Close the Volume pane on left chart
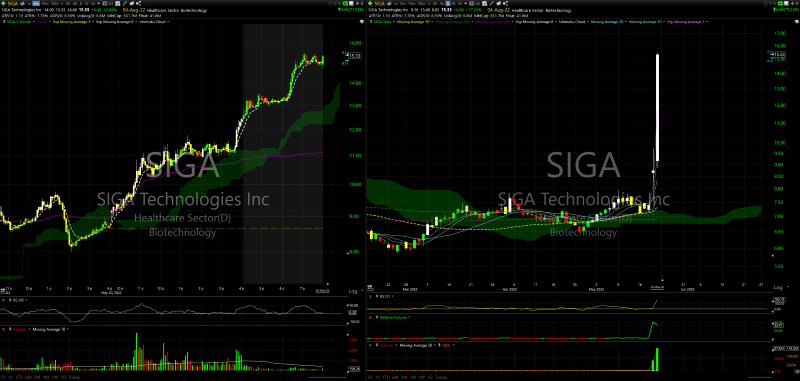The image size is (800, 381). click(4, 329)
